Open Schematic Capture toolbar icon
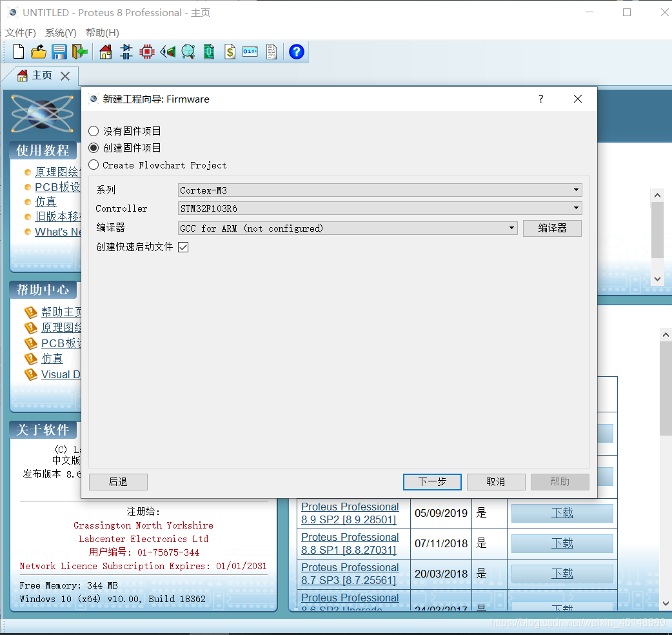This screenshot has width=672, height=635. [126, 52]
